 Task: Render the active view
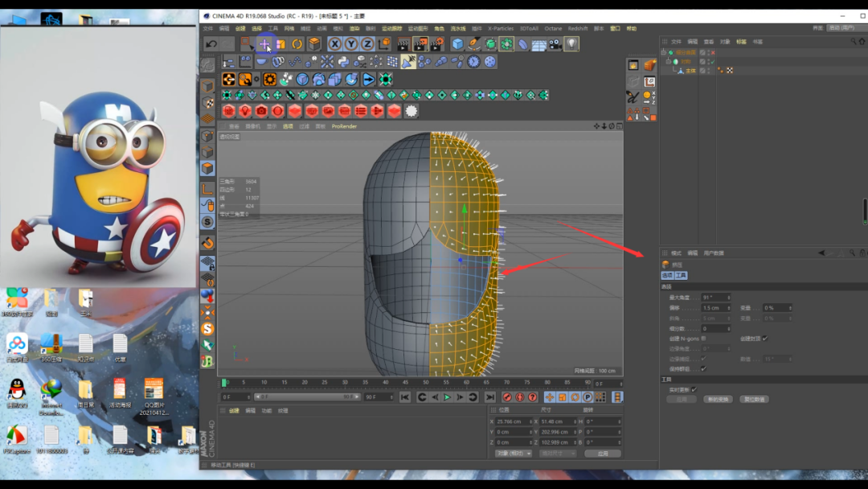pos(403,43)
